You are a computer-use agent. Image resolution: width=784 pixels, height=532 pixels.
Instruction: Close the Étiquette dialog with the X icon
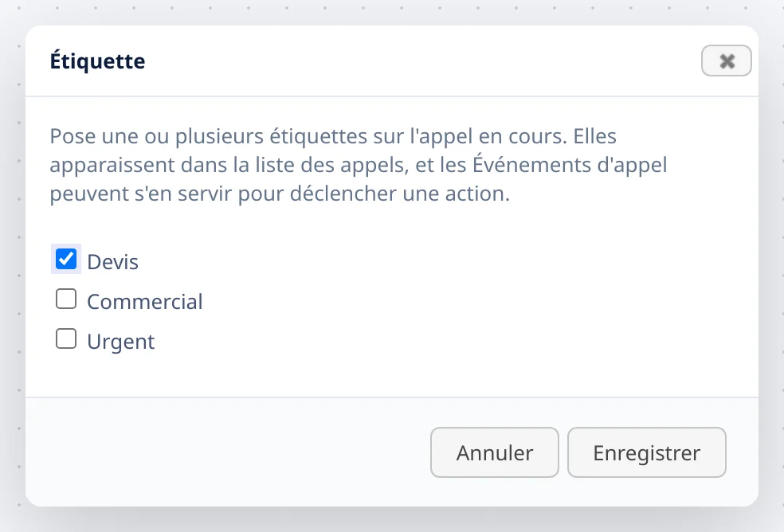(x=726, y=61)
